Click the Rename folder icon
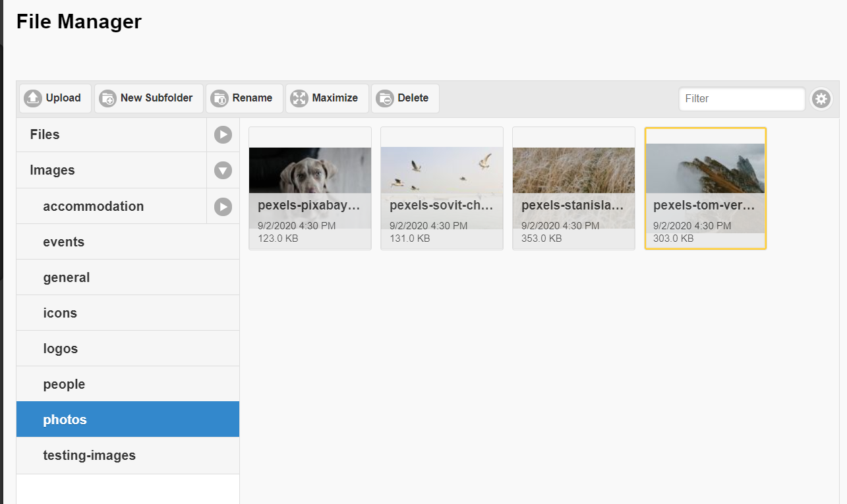 pos(219,98)
